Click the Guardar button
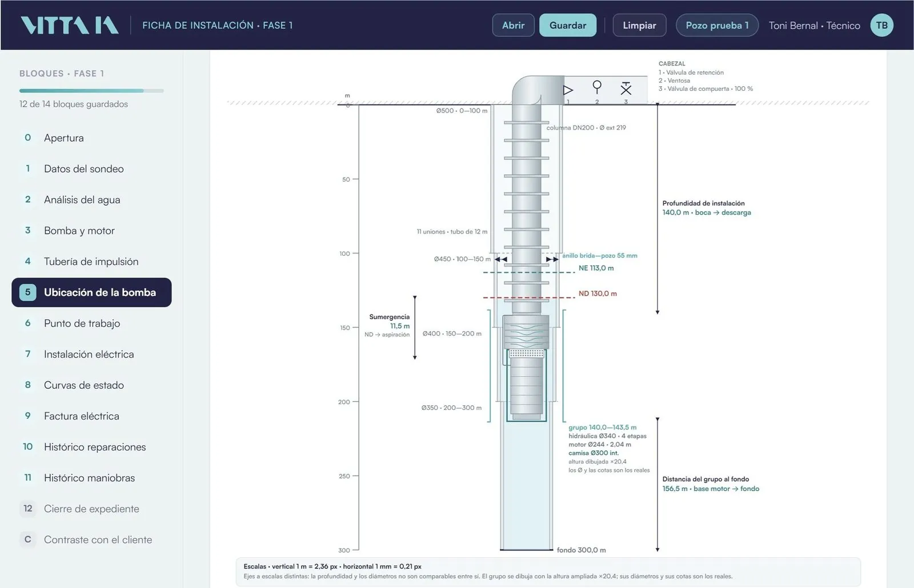The height and width of the screenshot is (588, 914). pos(568,25)
